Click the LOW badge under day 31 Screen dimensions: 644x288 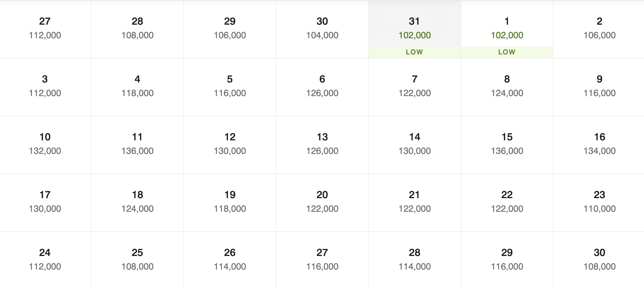click(414, 52)
